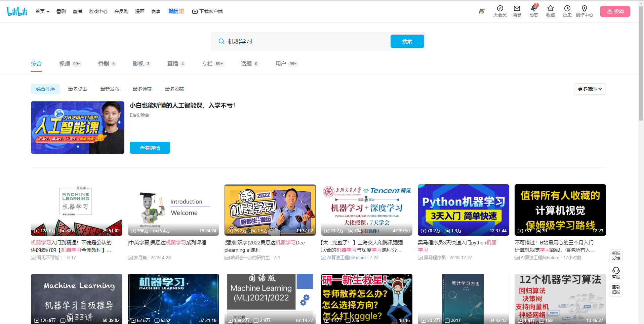This screenshot has width=644, height=324.
Task: Open the 消息 messages icon
Action: tap(517, 9)
